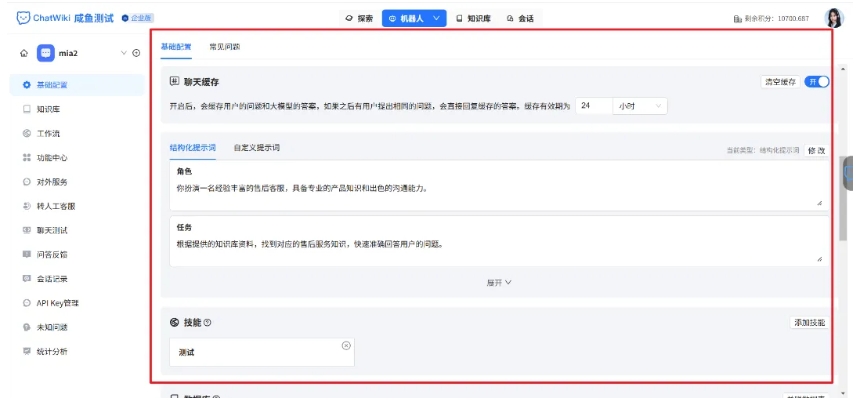Open 知识库 in the left sidebar

[50, 109]
